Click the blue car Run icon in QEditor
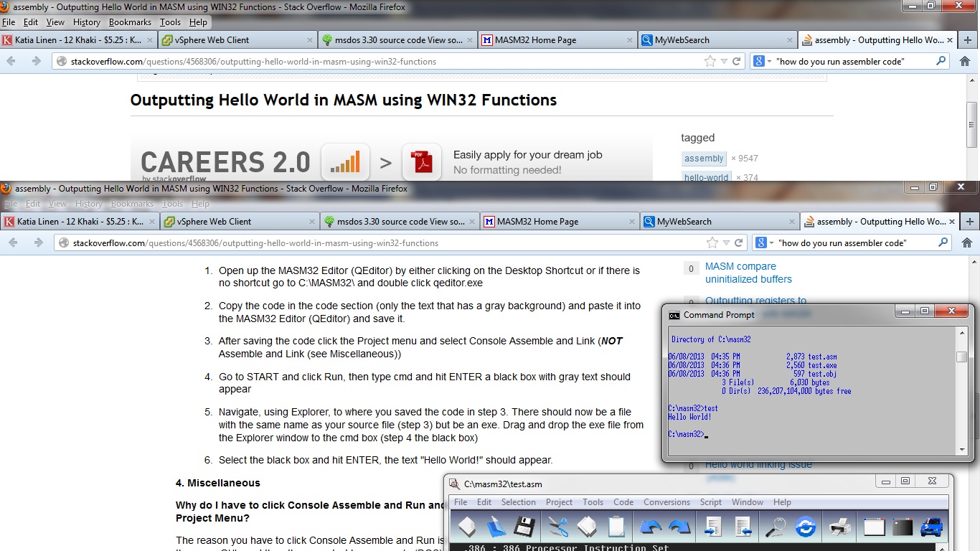Screen dimensions: 980x551 coord(931,527)
